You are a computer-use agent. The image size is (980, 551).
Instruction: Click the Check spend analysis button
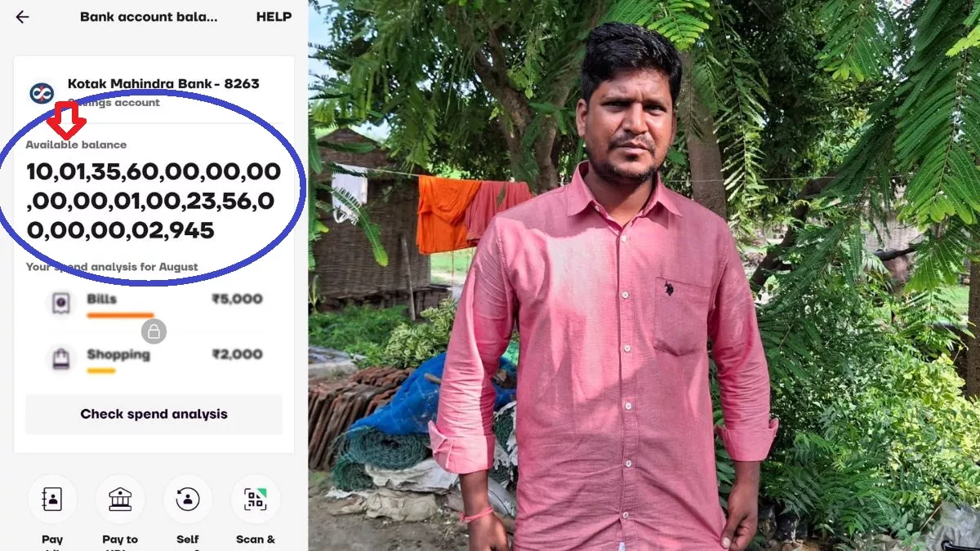tap(154, 414)
